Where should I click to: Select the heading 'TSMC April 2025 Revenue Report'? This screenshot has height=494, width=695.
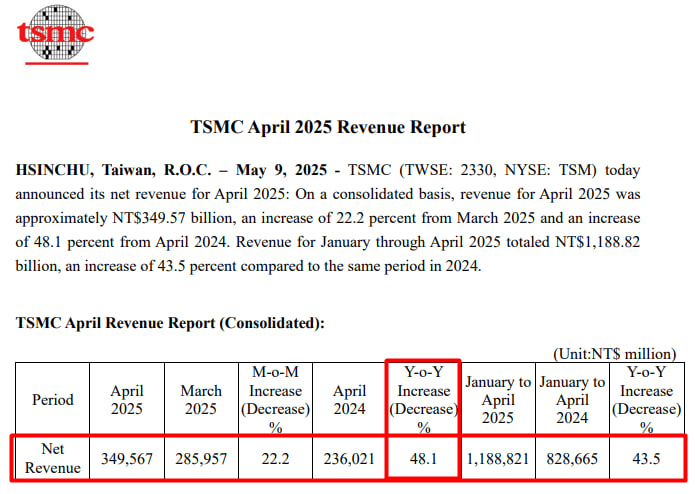click(x=328, y=127)
